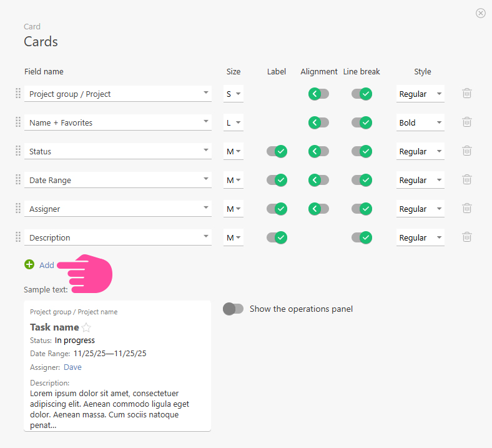Viewport: 492px width, 448px height.
Task: Delete the Project group / Project field row
Action: (466, 93)
